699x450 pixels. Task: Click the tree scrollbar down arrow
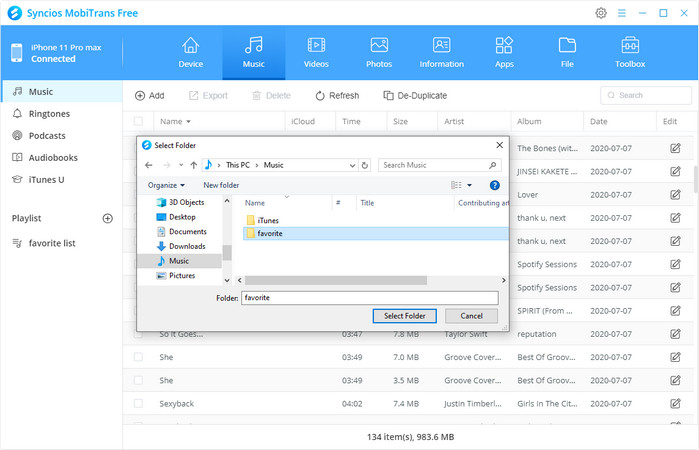tap(227, 280)
